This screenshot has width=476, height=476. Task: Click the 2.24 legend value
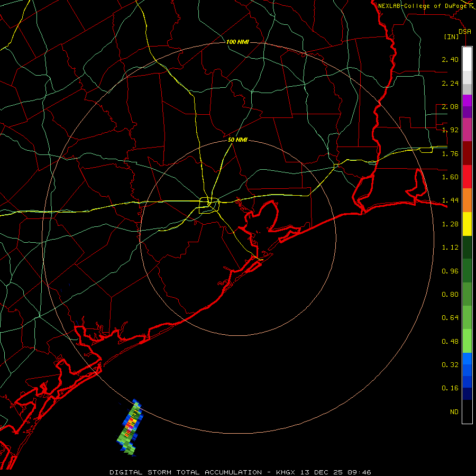click(450, 83)
